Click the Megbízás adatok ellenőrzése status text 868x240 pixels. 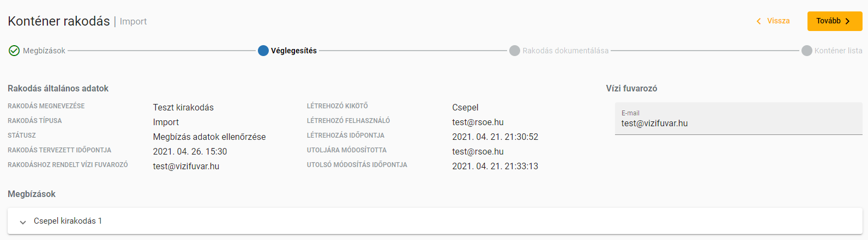[209, 137]
